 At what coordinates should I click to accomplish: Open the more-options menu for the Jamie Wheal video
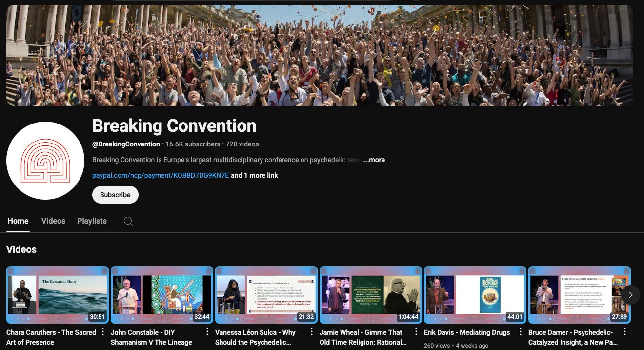[416, 332]
